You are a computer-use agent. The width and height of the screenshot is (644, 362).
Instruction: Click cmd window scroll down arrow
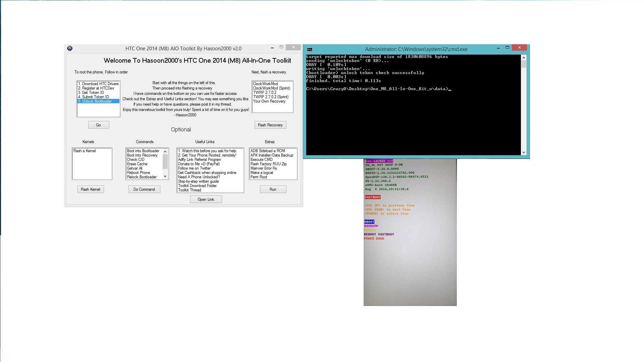point(524,153)
